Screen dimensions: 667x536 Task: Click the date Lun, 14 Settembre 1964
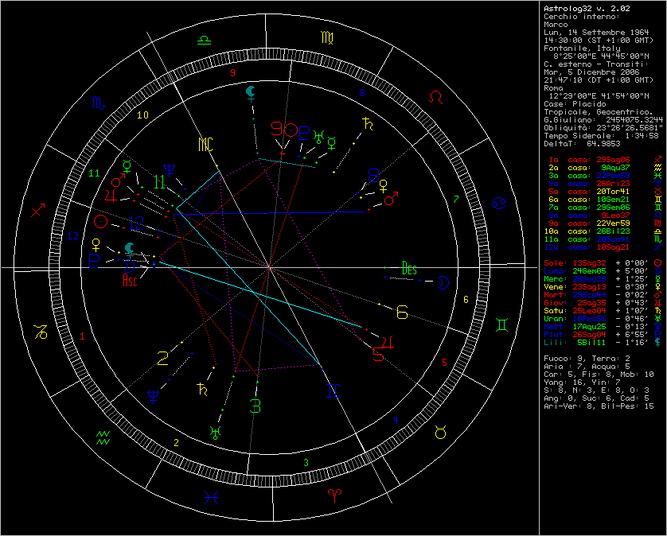[x=596, y=32]
